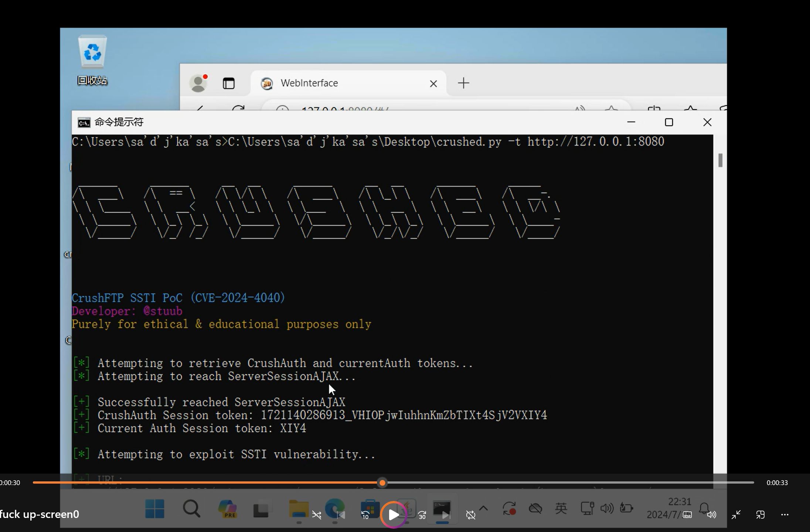Close the WebInterface tab
Screen dimensions: 810x532
[x=433, y=83]
